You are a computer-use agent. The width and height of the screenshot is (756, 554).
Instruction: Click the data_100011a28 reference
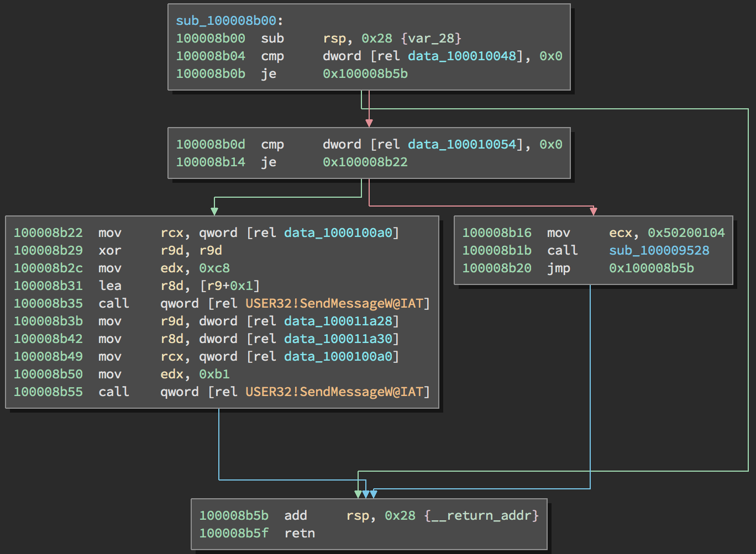338,321
